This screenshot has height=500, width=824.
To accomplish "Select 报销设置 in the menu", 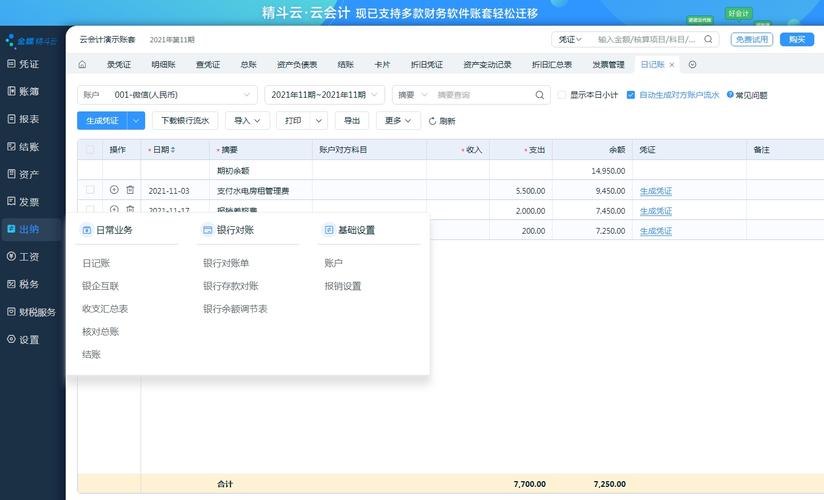I will pyautogui.click(x=343, y=286).
